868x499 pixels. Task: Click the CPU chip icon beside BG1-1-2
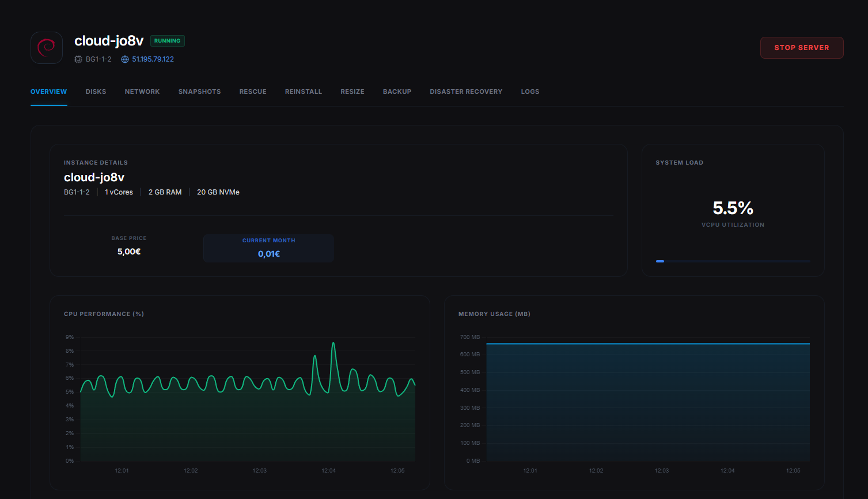pyautogui.click(x=78, y=59)
